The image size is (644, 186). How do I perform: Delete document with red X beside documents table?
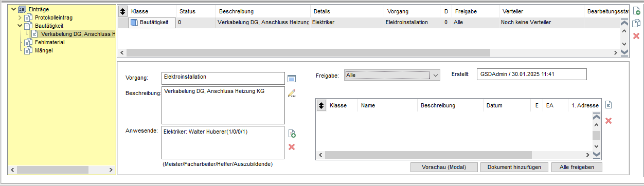pyautogui.click(x=608, y=120)
